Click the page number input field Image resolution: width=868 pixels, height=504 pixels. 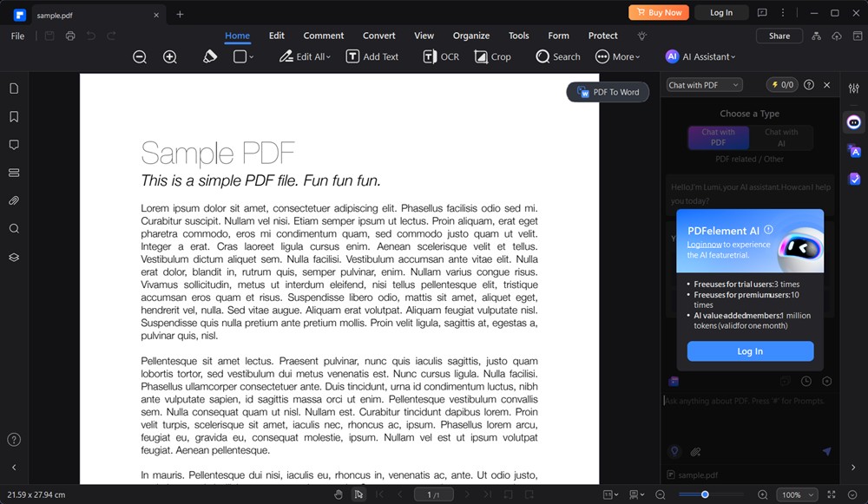[433, 494]
